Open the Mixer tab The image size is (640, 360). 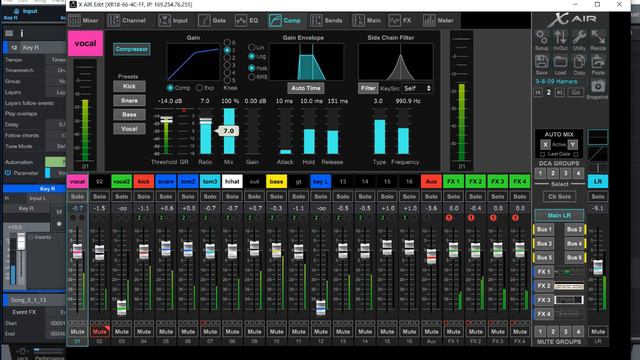pos(84,20)
